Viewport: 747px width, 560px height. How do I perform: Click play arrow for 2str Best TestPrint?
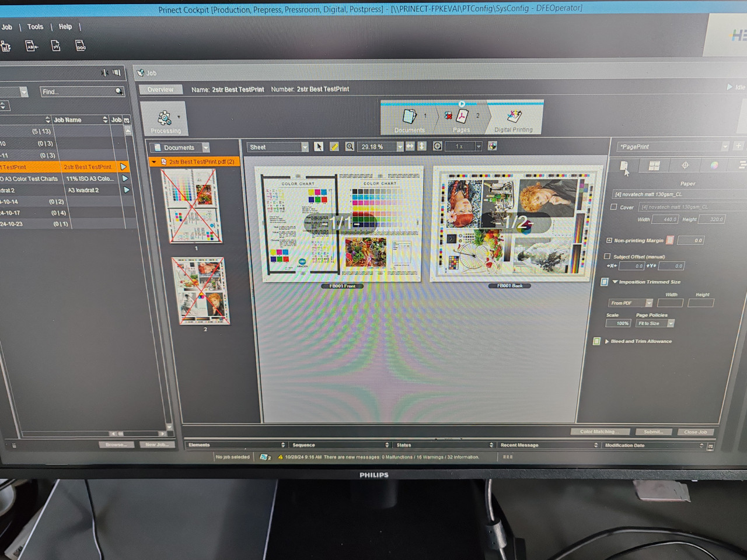123,167
